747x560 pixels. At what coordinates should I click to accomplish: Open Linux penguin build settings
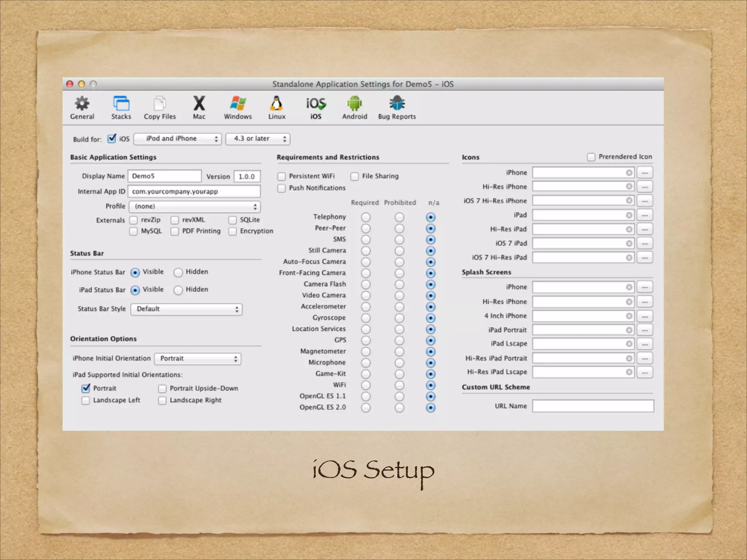(276, 108)
